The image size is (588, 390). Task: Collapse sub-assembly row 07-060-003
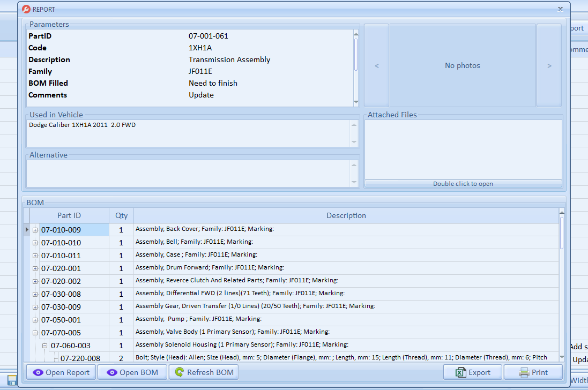coord(44,346)
